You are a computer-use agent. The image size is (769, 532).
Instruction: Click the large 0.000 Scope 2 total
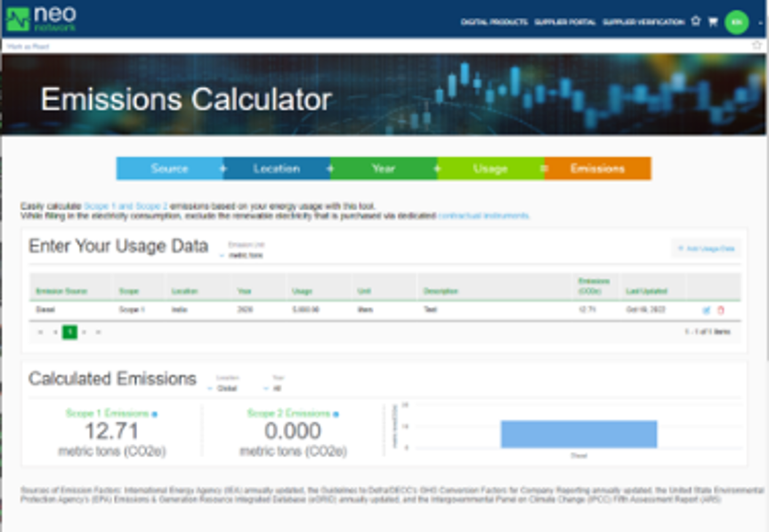tap(293, 431)
